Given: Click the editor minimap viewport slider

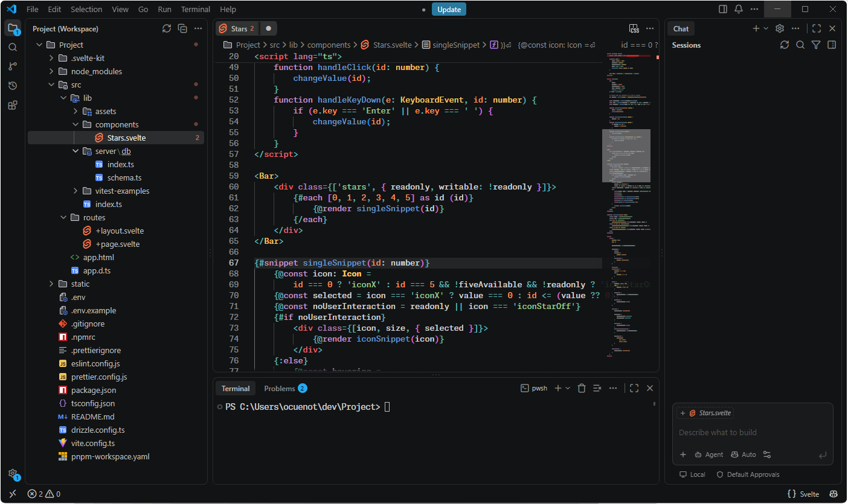Looking at the screenshot, I should pos(626,156).
